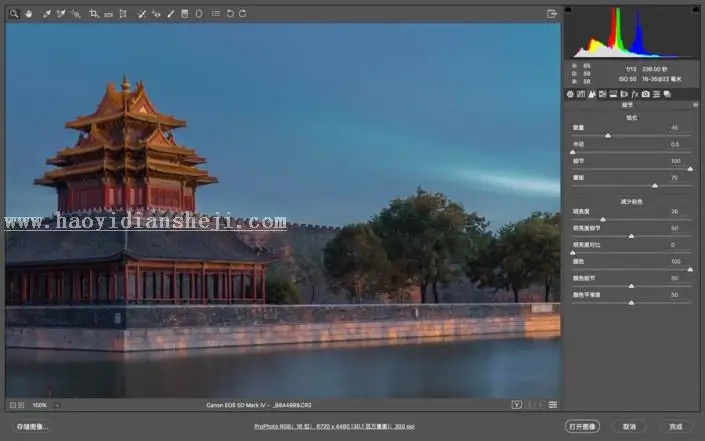The height and width of the screenshot is (441, 705).
Task: Select the Adjustment Brush tool
Action: tap(171, 14)
